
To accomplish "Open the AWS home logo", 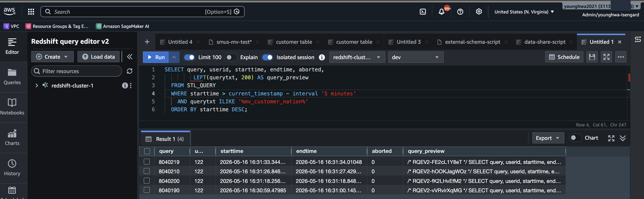I will click(10, 12).
